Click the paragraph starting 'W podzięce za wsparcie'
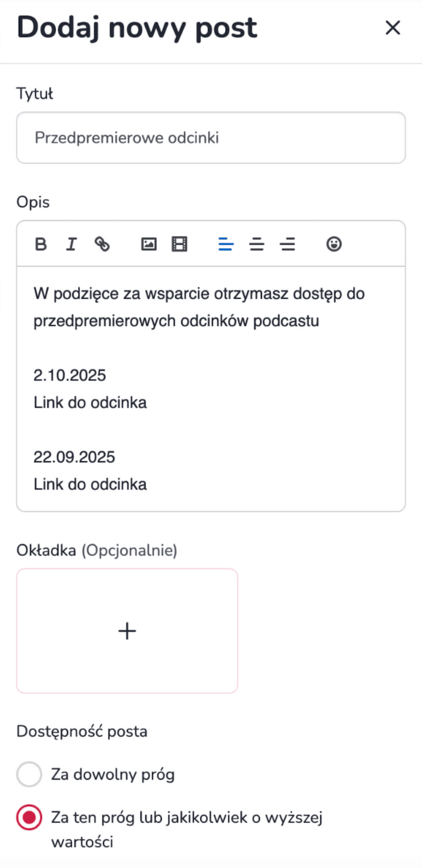422x868 pixels. point(199,308)
